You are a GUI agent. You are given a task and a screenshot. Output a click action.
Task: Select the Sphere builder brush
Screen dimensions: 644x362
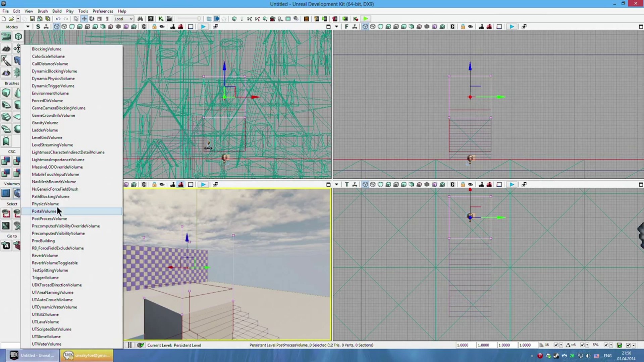(x=17, y=129)
